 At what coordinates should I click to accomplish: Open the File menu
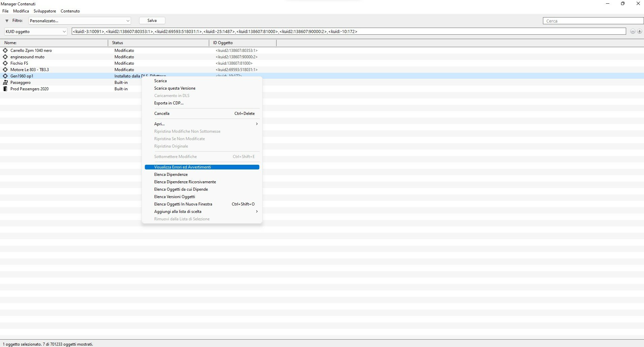pos(5,11)
